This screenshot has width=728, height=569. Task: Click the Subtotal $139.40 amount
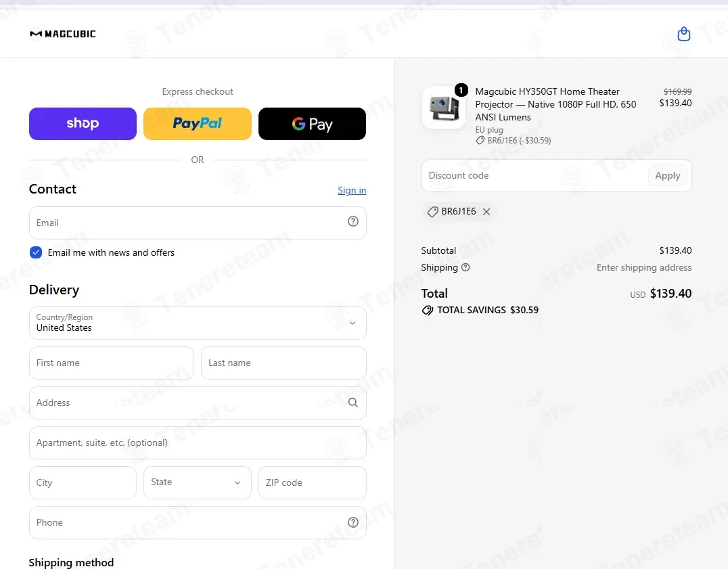click(x=675, y=250)
